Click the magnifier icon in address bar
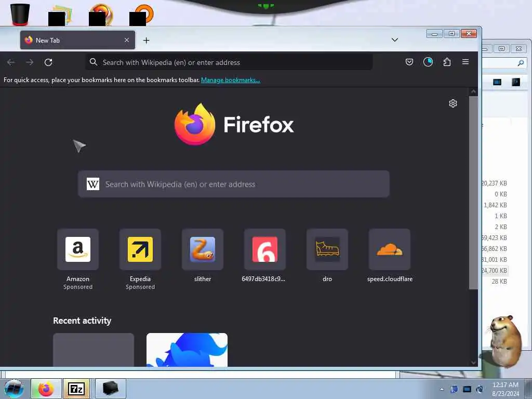This screenshot has width=532, height=399. (x=94, y=62)
